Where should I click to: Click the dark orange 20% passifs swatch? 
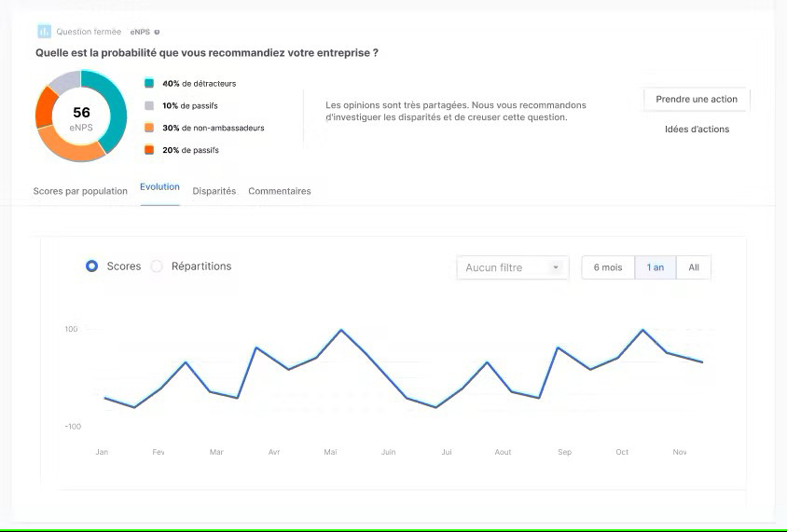(x=149, y=150)
